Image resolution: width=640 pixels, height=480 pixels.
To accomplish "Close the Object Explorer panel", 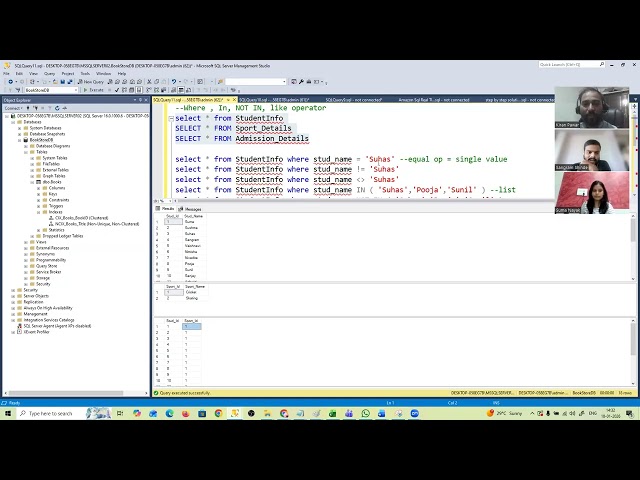I will (146, 100).
